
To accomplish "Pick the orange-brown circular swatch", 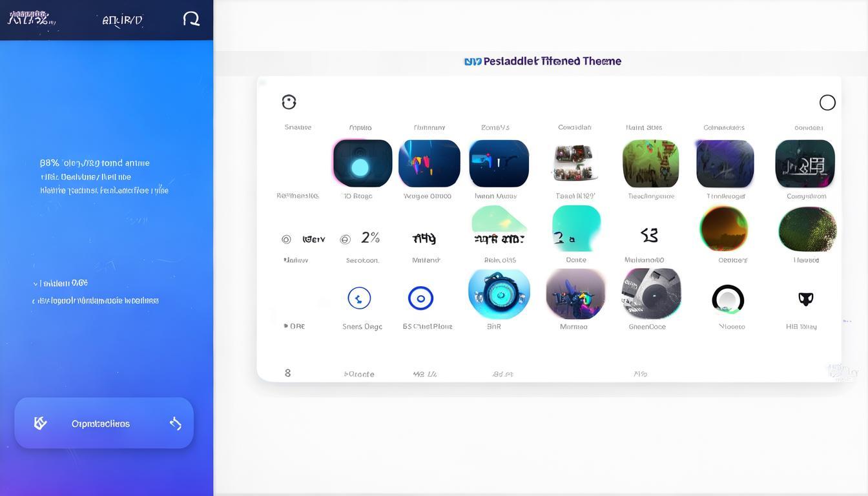I will [723, 229].
